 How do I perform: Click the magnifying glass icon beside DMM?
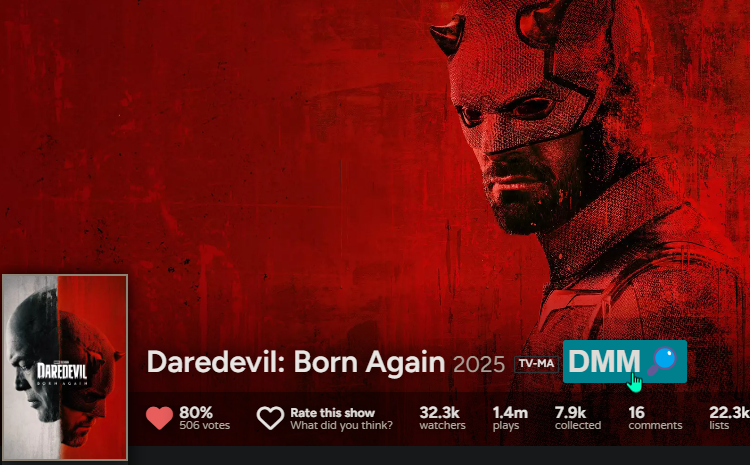point(662,362)
